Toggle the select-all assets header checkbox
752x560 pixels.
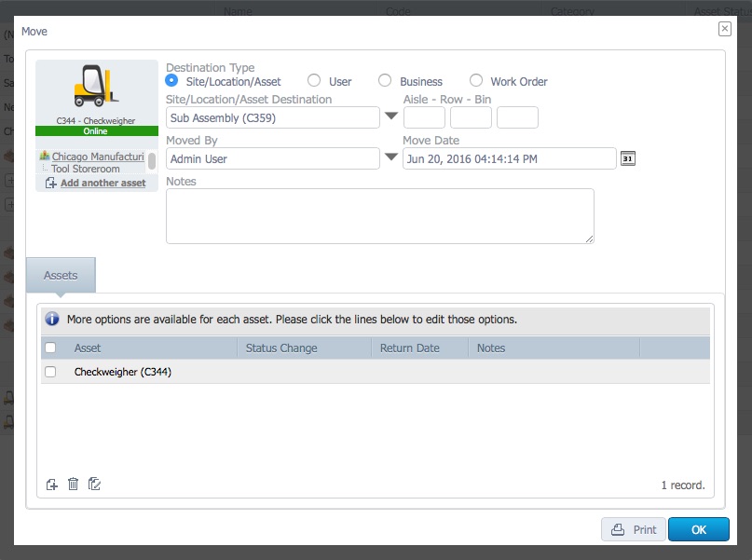point(51,348)
